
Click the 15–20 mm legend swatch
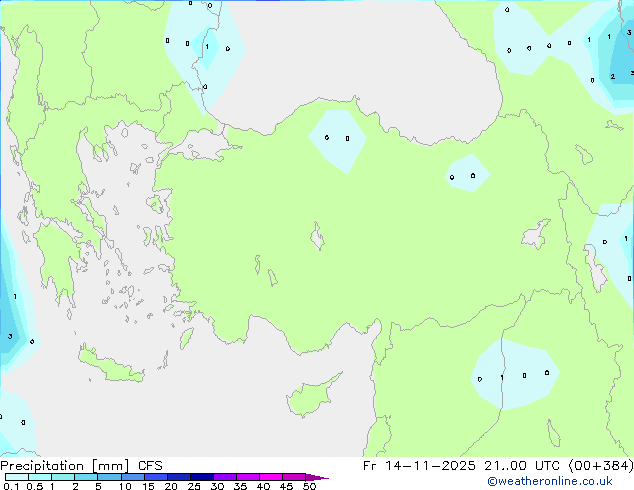(156, 477)
